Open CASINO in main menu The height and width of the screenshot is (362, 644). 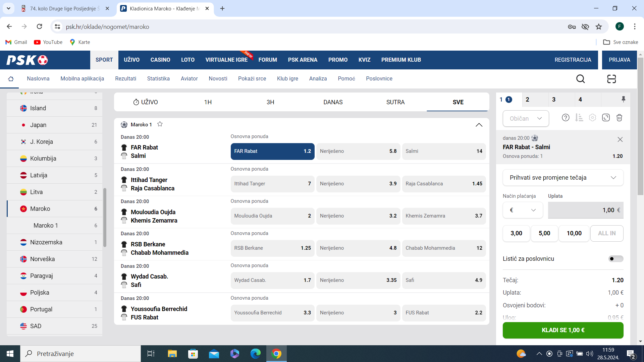click(160, 60)
